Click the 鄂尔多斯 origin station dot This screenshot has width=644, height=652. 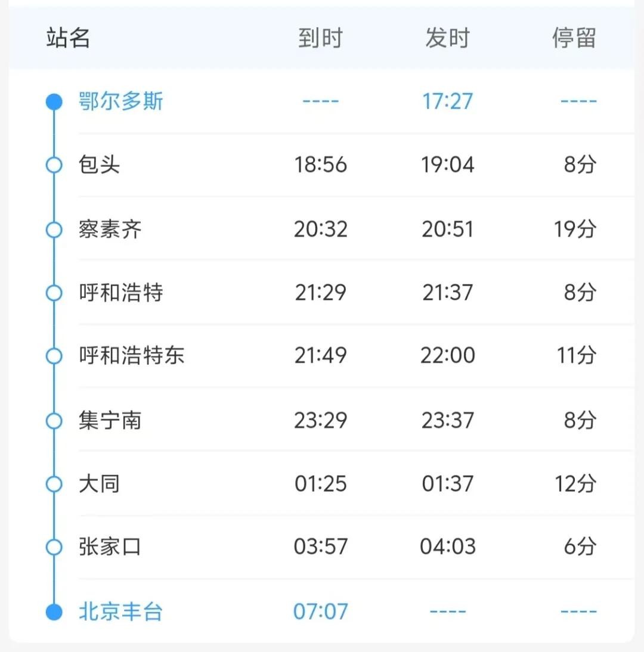[54, 101]
